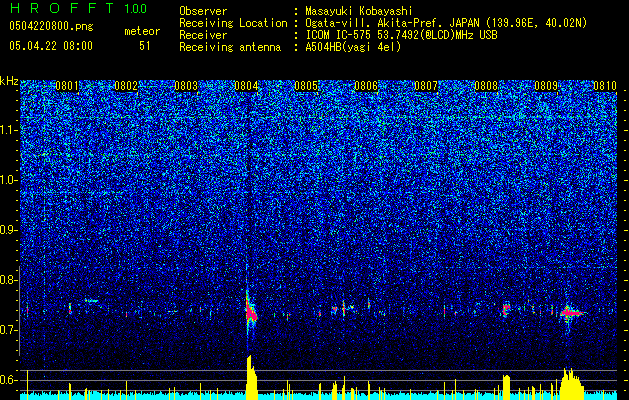Click the 0806 time marker
629x400 pixels.
click(x=366, y=86)
